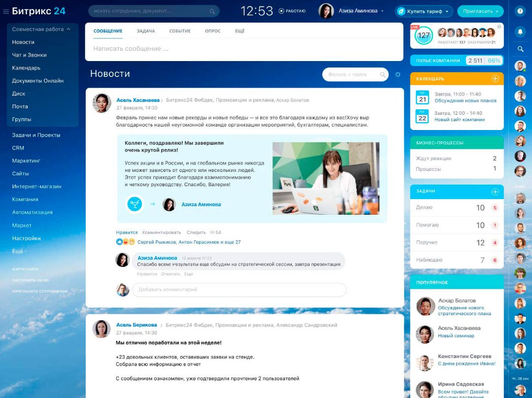Open С днем рождения Ивана! post link
The height and width of the screenshot is (398, 532).
pyautogui.click(x=466, y=364)
